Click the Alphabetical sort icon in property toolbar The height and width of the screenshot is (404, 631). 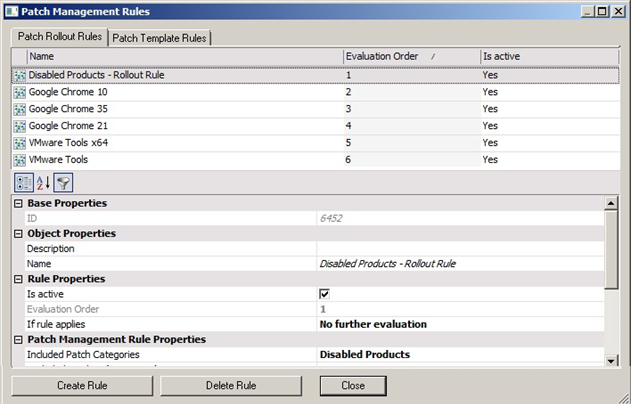(42, 183)
